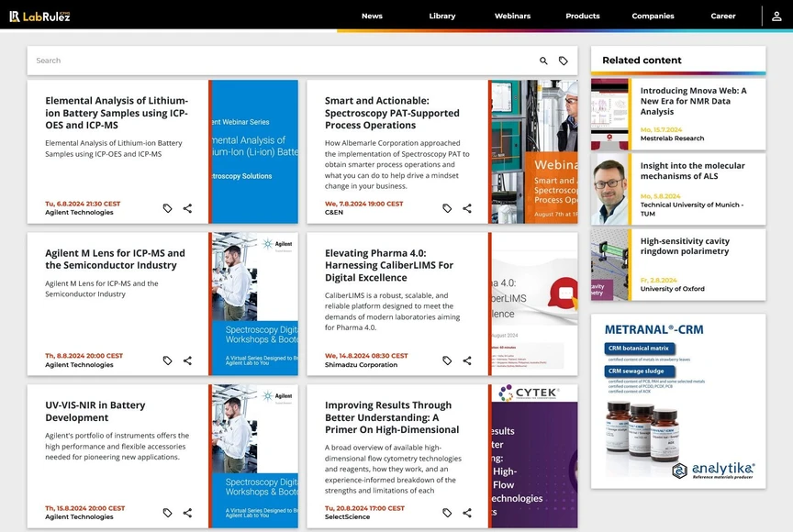
Task: Share the Smart and Actionable webinar
Action: point(467,208)
